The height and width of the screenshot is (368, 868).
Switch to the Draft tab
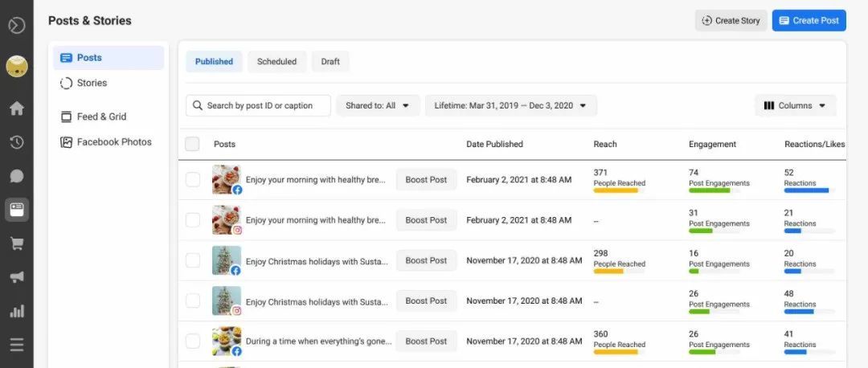330,61
